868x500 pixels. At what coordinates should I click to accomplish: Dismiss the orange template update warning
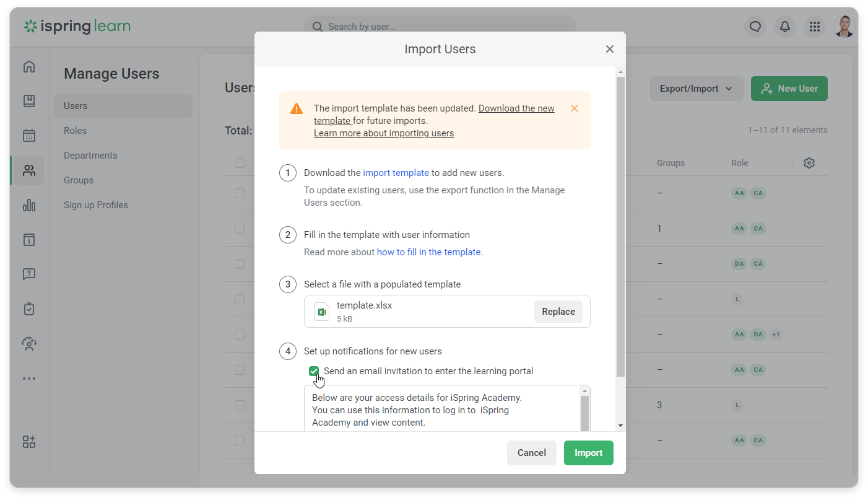point(575,108)
